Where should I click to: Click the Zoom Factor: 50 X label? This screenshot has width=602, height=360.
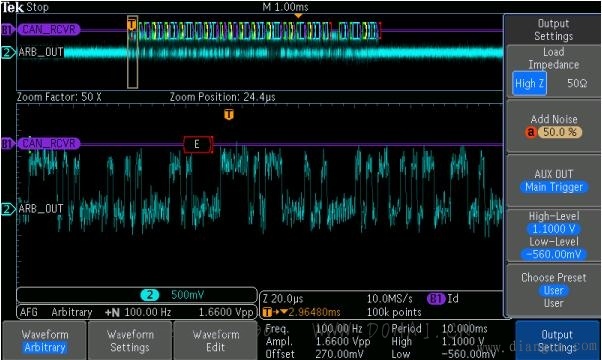pos(59,97)
